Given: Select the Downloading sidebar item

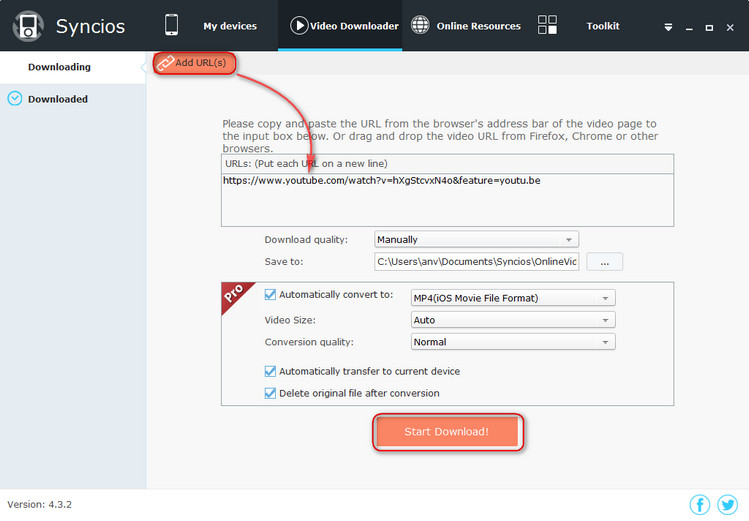Looking at the screenshot, I should tap(73, 67).
